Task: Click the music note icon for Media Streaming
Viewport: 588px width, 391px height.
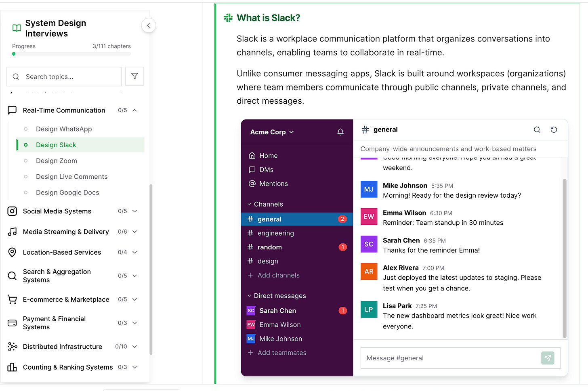Action: click(x=12, y=232)
